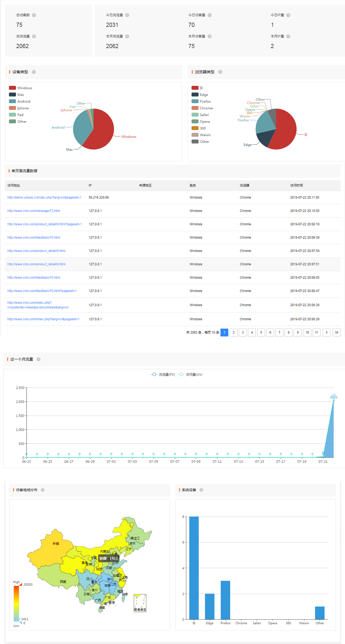Open www.cms.com index.php?lang=cn&pageset=1 link
Screen dimensions: 345x644
pyautogui.click(x=43, y=319)
